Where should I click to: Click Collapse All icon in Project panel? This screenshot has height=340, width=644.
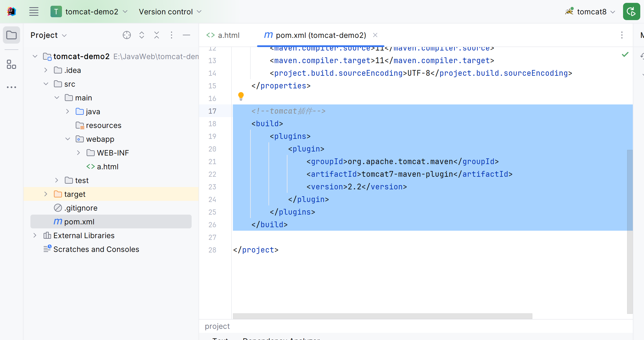coord(157,35)
